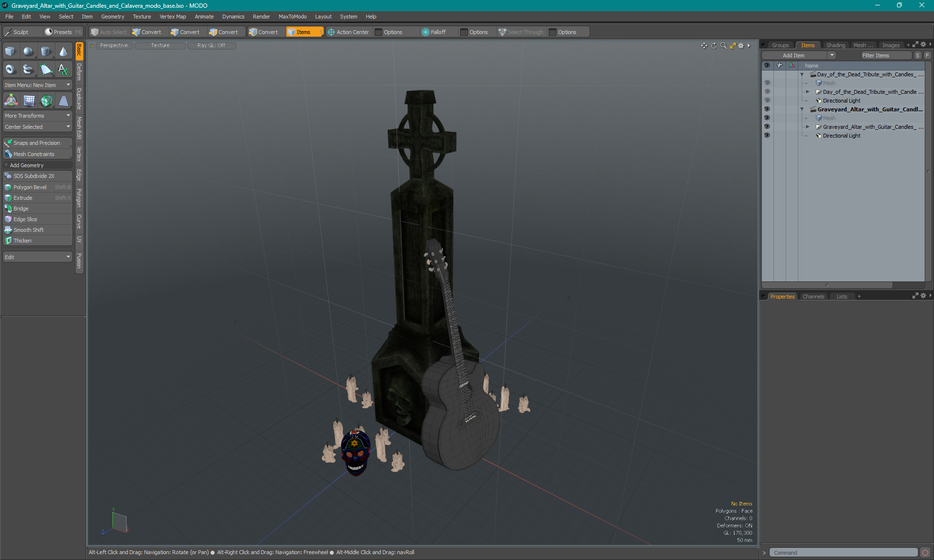Select the Text tool icon
The width and height of the screenshot is (934, 560).
(63, 70)
